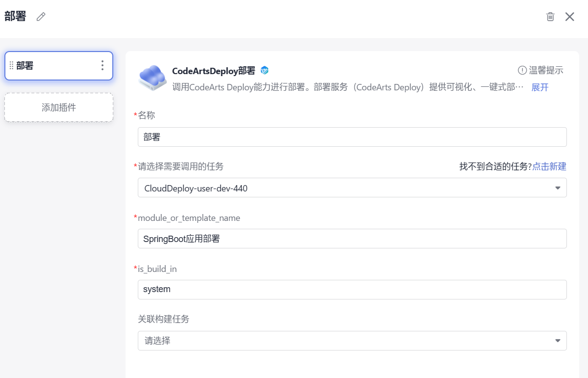Viewport: 588px width, 378px height.
Task: Click the 找不到合适的任务? text
Action: pyautogui.click(x=495, y=166)
